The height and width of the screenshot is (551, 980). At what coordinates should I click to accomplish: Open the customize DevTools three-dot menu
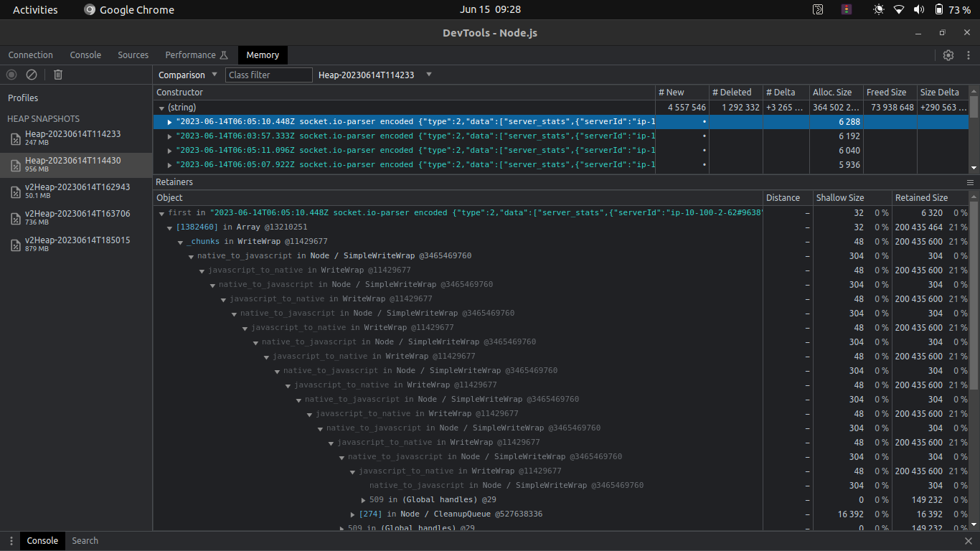[969, 55]
